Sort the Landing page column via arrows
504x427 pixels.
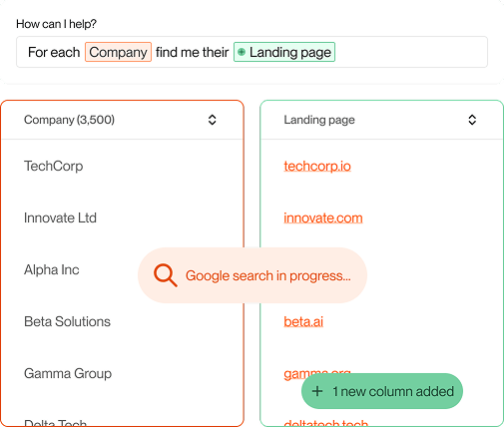coord(472,120)
